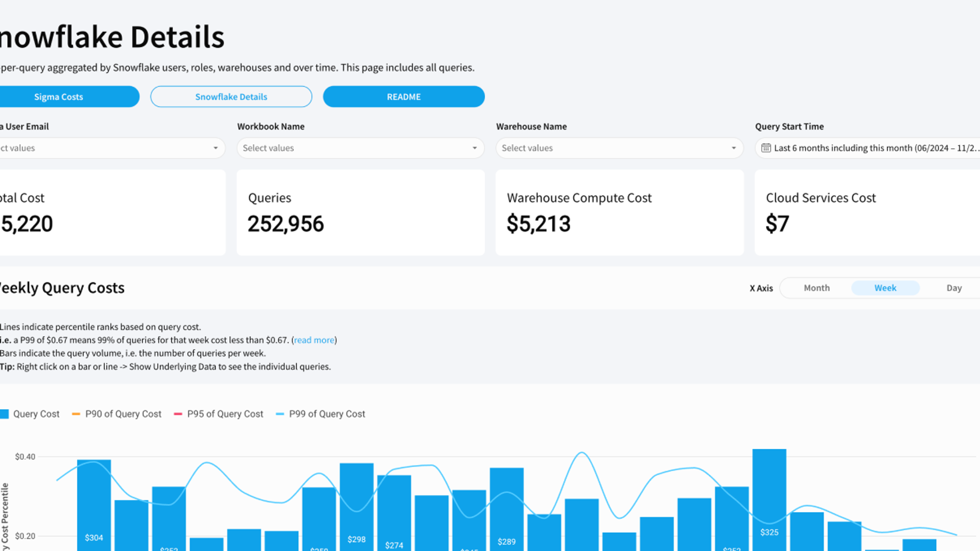Switch X Axis to Week
980x551 pixels.
coord(885,288)
